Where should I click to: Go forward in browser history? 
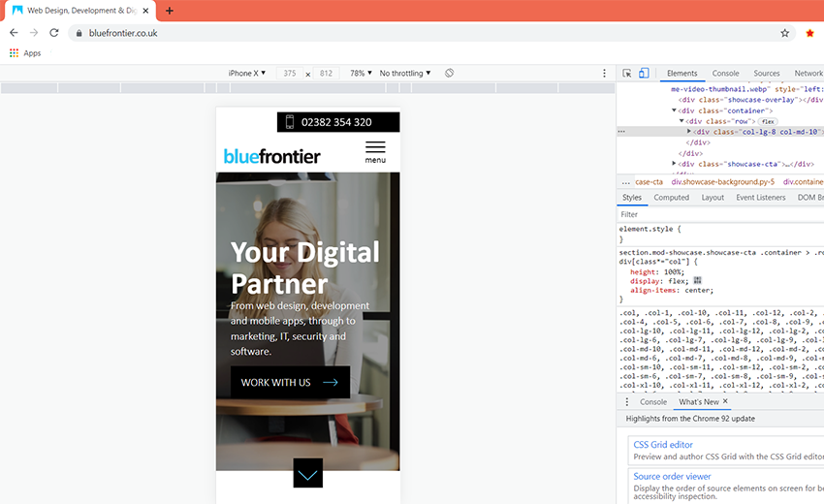(34, 33)
